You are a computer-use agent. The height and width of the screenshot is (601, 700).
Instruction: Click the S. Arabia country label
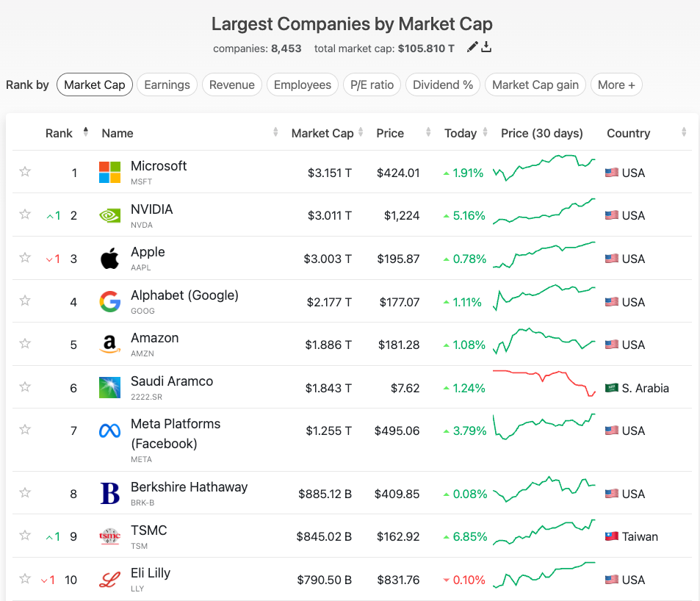645,388
